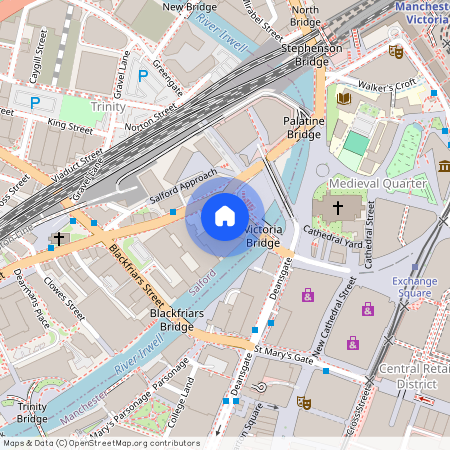Click the red one-way arrow near Central Retail District
This screenshot has height=450, width=450.
point(424,399)
